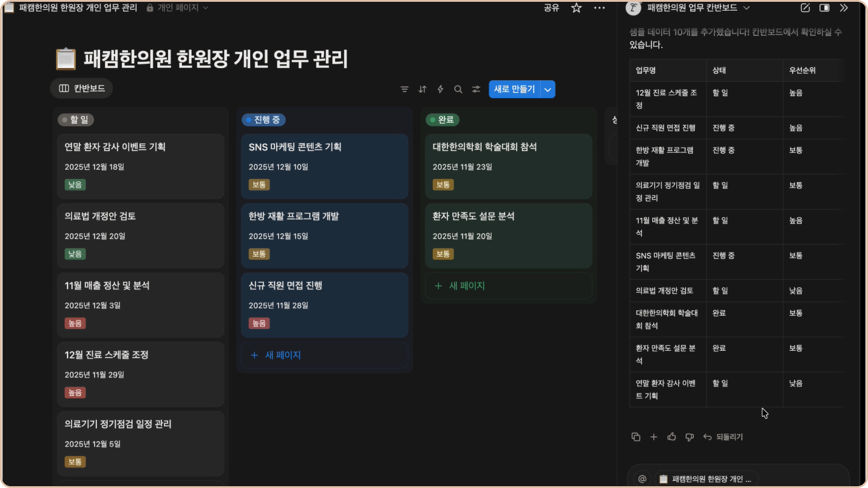Click date 2025년 11월 28일 on card
This screenshot has height=488, width=868.
coord(278,305)
